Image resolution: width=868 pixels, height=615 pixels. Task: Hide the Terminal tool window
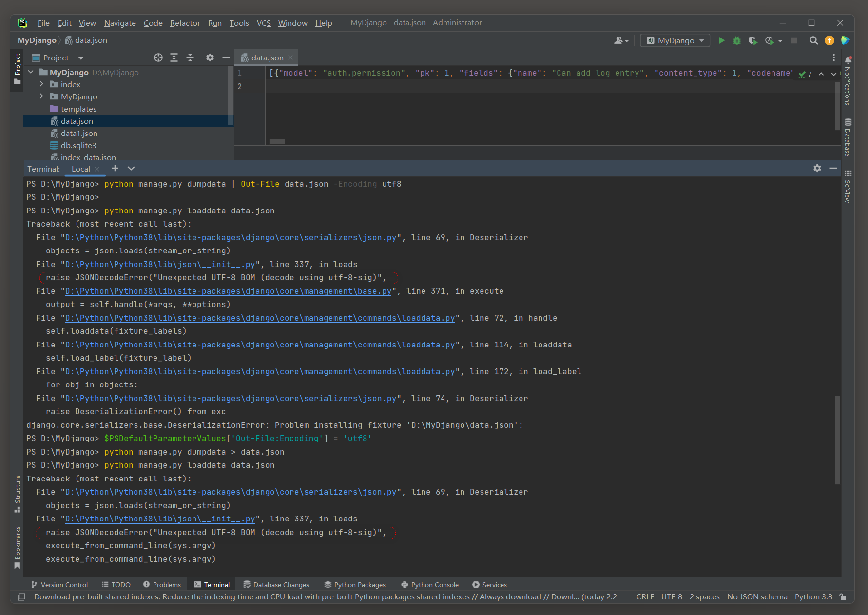(x=833, y=168)
